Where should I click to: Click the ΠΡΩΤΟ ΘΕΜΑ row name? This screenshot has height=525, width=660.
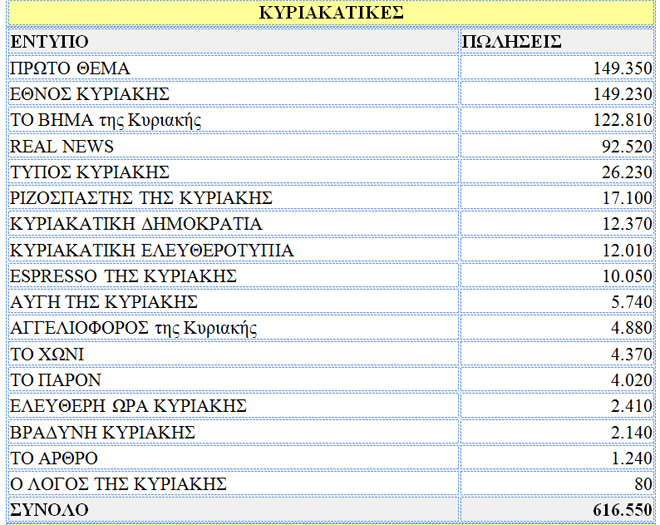70,68
